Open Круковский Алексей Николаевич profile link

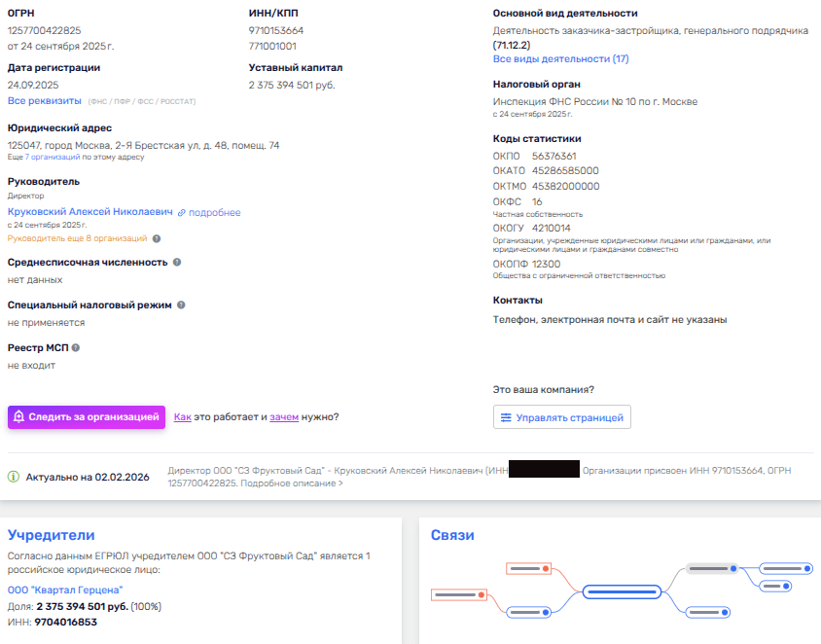coord(89,212)
